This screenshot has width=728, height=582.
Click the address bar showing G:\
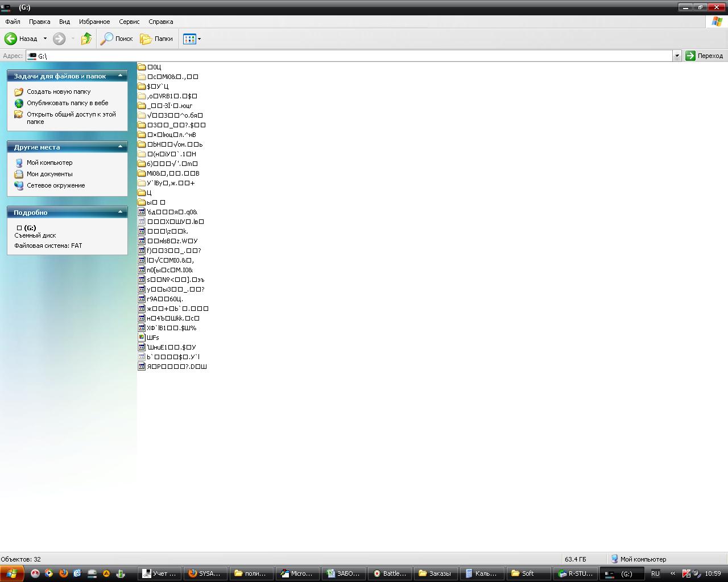click(x=349, y=56)
